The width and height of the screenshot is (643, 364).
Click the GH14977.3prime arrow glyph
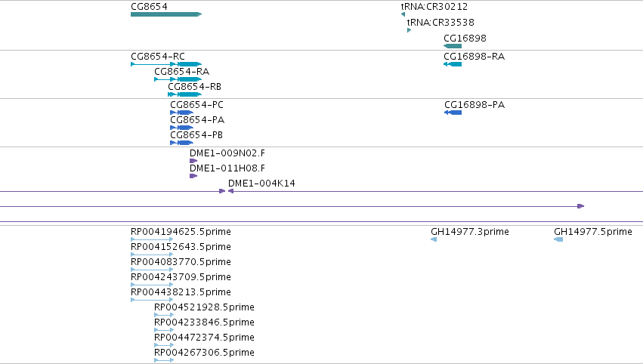pos(434,239)
